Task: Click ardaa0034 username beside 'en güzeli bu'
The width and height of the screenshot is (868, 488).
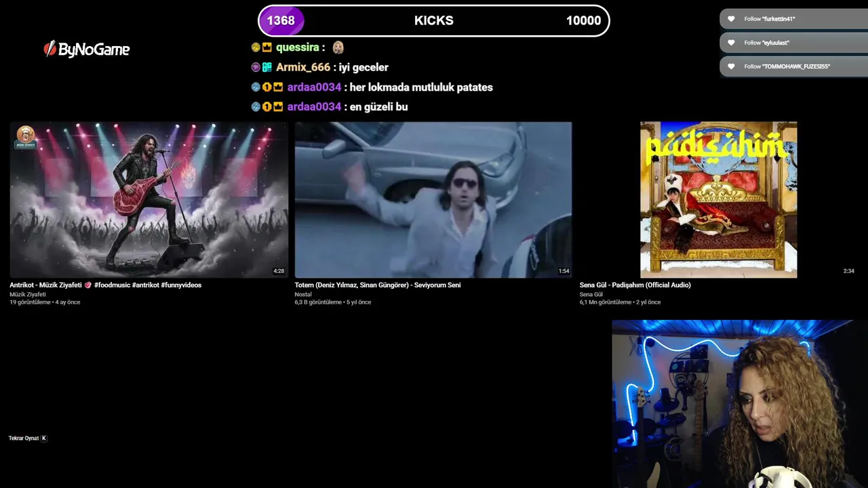Action: point(314,107)
